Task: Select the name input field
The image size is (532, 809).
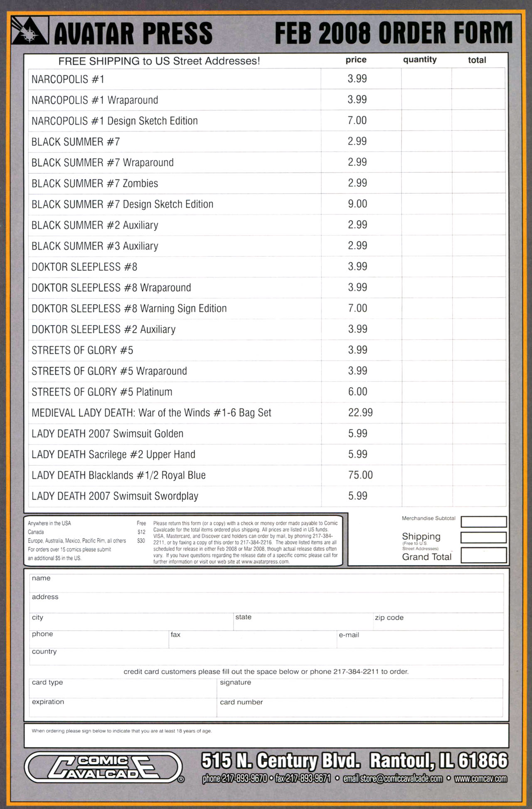Action: pos(266,583)
